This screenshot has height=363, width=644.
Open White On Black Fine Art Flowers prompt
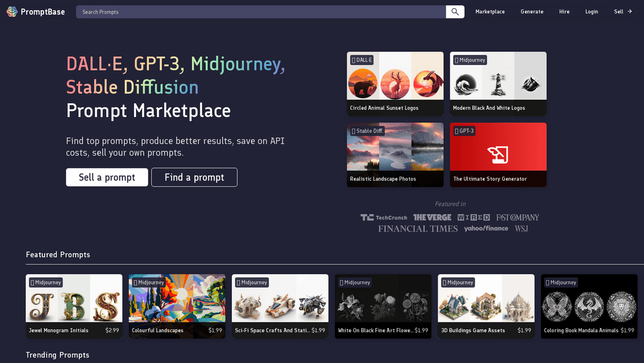click(x=383, y=306)
